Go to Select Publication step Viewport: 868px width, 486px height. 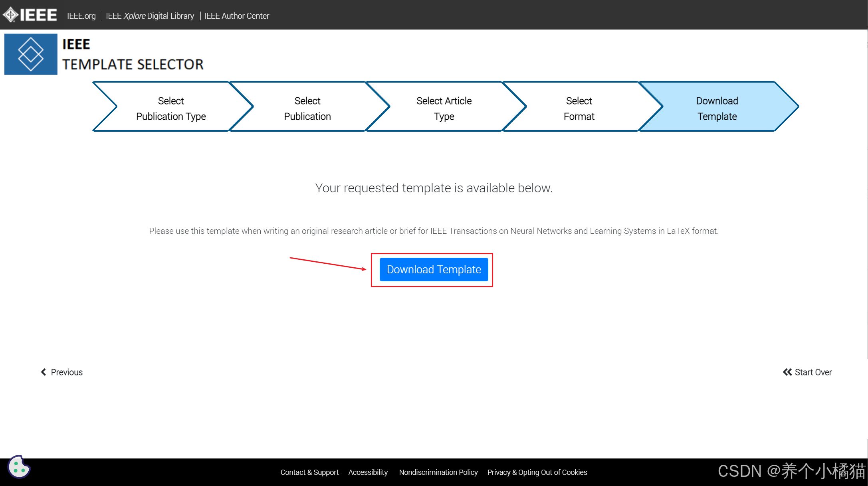coord(307,108)
